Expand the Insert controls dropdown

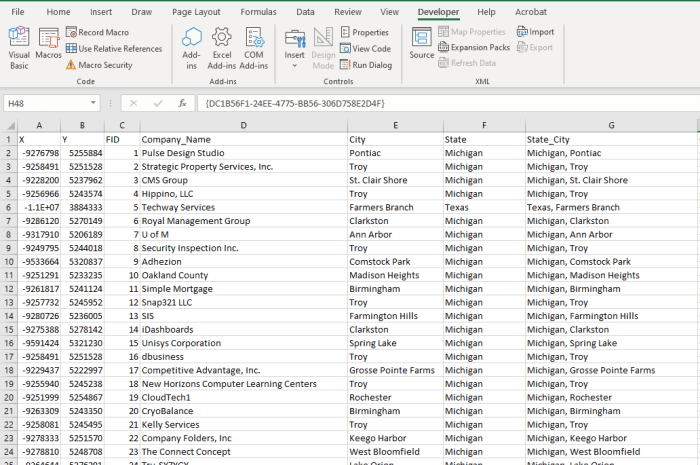click(x=294, y=56)
